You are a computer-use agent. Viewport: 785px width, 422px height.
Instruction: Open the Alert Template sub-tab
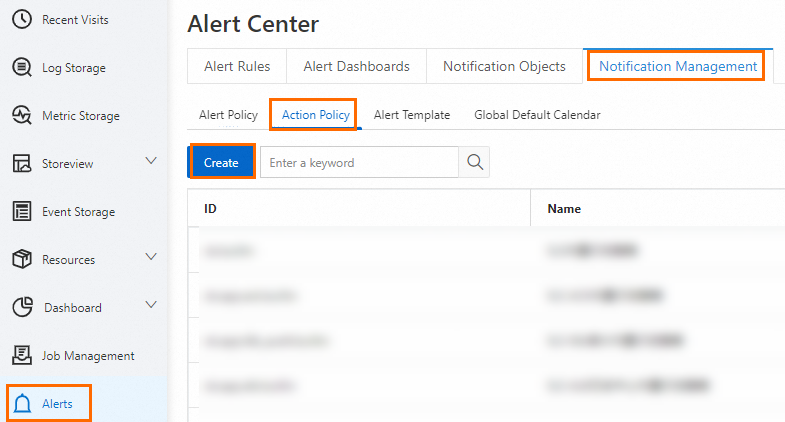[x=412, y=115]
